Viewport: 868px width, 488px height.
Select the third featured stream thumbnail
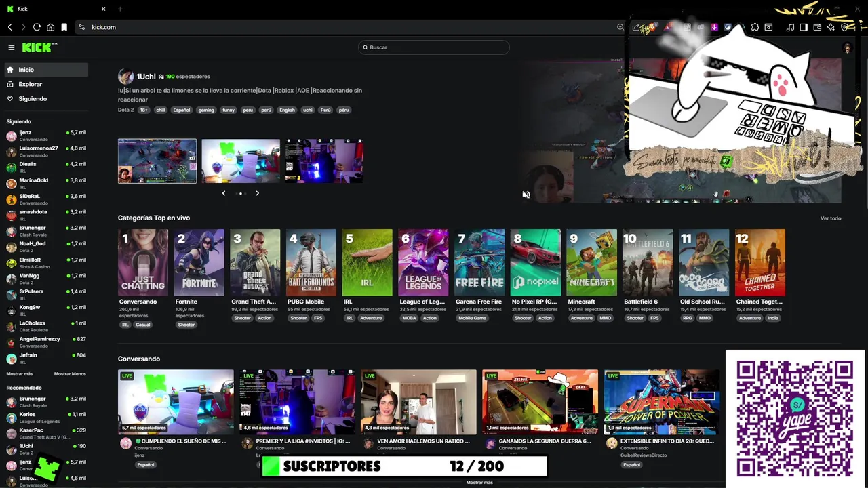[x=324, y=161]
